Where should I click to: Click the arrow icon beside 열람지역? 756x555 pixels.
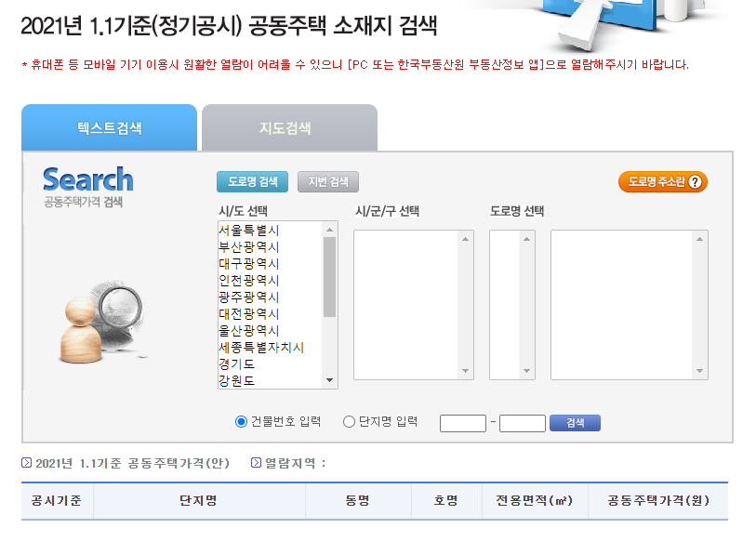point(257,463)
